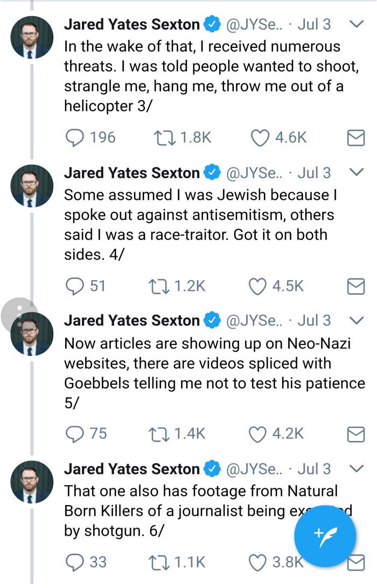The image size is (377, 588).
Task: Like the tweet with 4.6K likes
Action: click(x=261, y=138)
